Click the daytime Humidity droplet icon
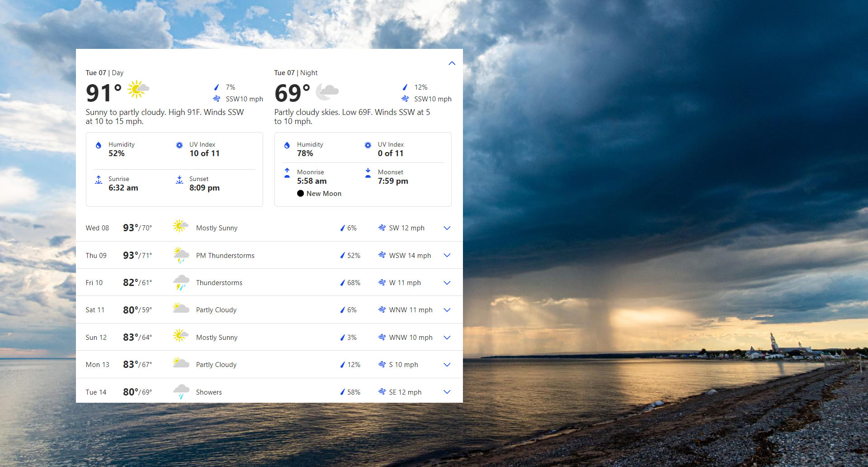This screenshot has width=868, height=467. point(99,145)
